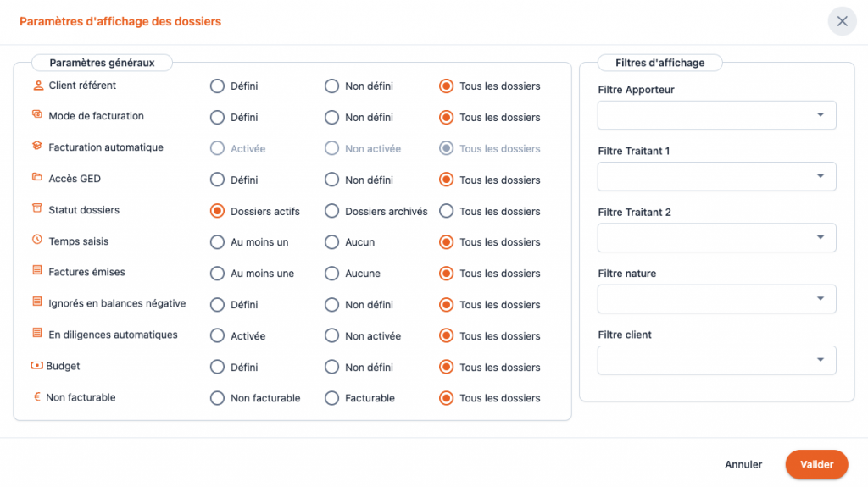Select Facturable radio option

331,398
